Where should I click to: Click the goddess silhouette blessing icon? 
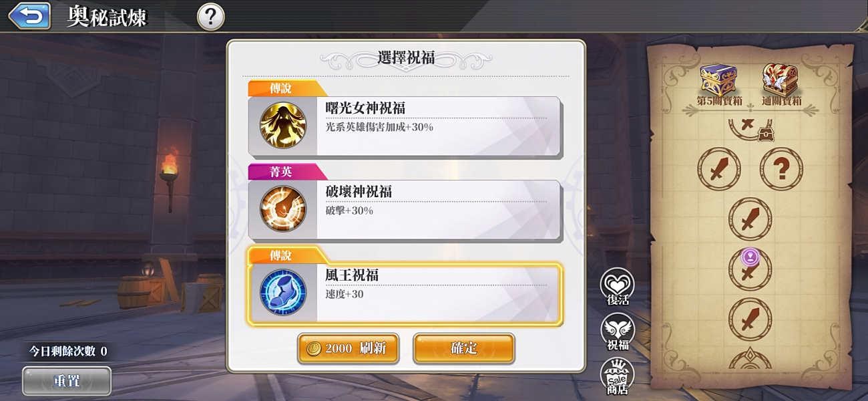pos(282,126)
